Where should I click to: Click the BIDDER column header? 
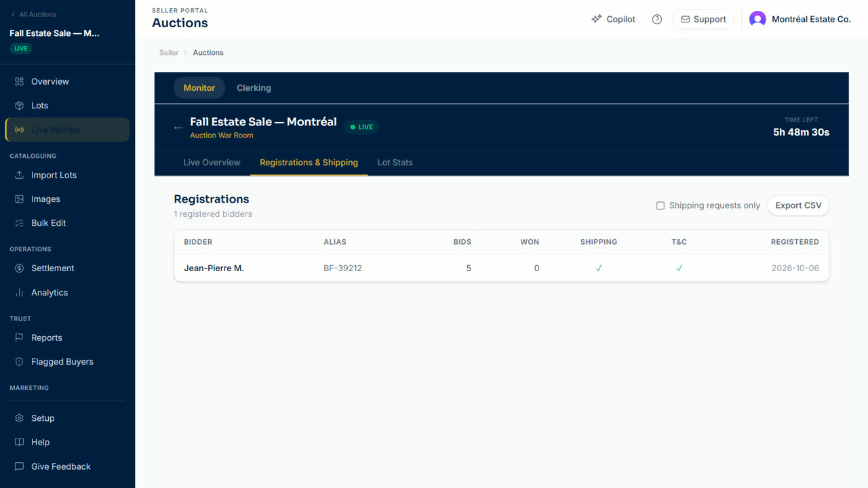(x=198, y=242)
